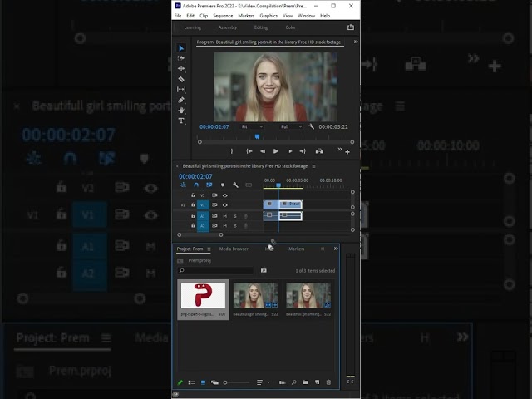Open the File menu
This screenshot has width=532, height=399.
pos(178,16)
